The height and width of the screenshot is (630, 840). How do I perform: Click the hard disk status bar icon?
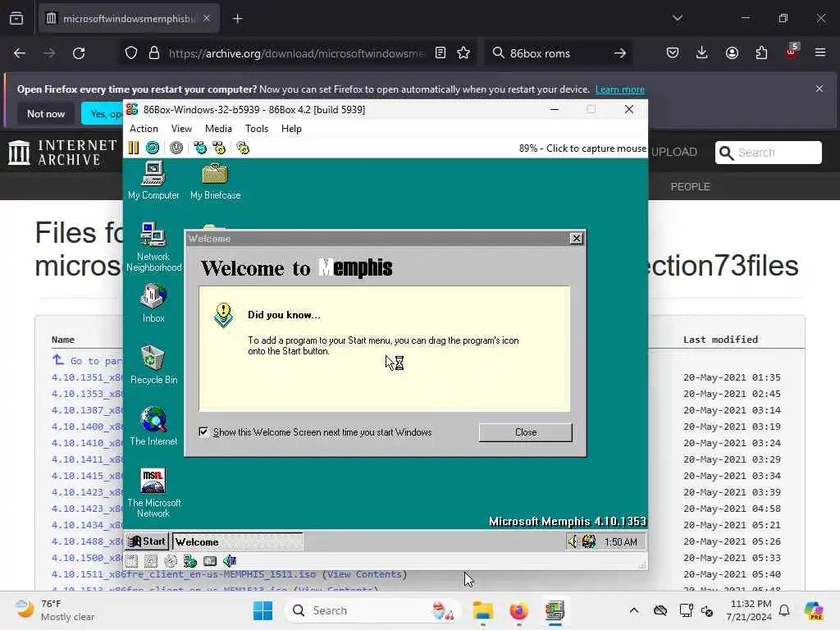[x=209, y=561]
